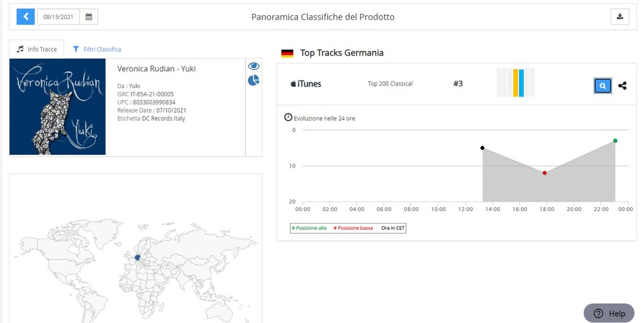Open the calendar date picker icon
Screen dimensions: 644x323
tap(89, 17)
